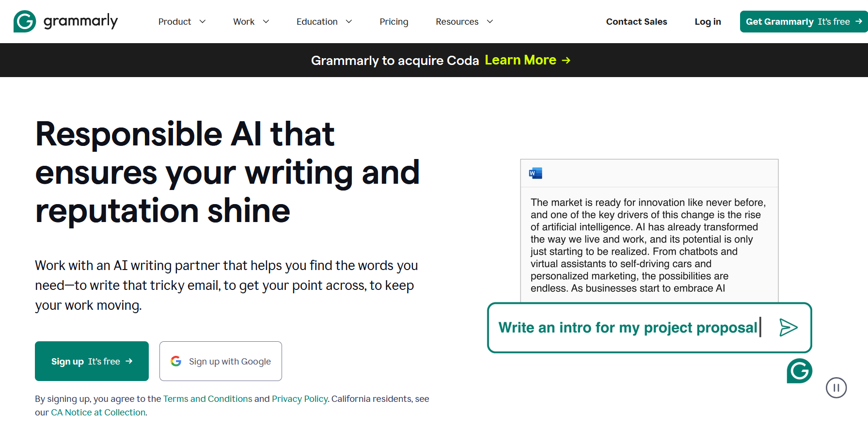This screenshot has width=868, height=430.
Task: Click the prompt field 'Write an intro for my project proposal'
Action: tap(649, 328)
